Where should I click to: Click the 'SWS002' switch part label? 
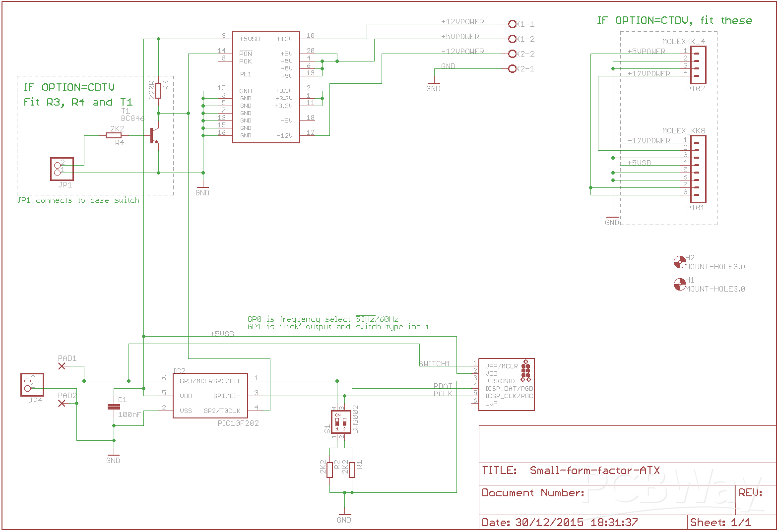point(355,419)
